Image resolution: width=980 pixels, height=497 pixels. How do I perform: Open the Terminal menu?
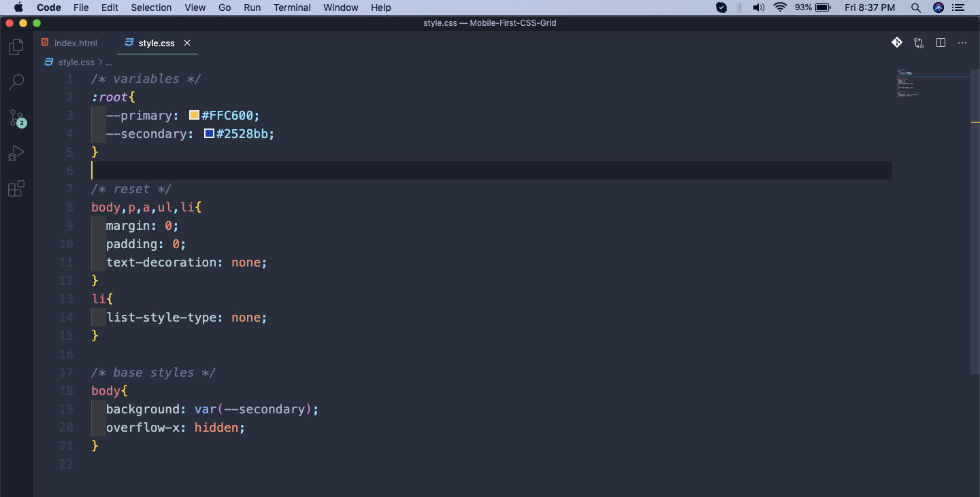(292, 7)
